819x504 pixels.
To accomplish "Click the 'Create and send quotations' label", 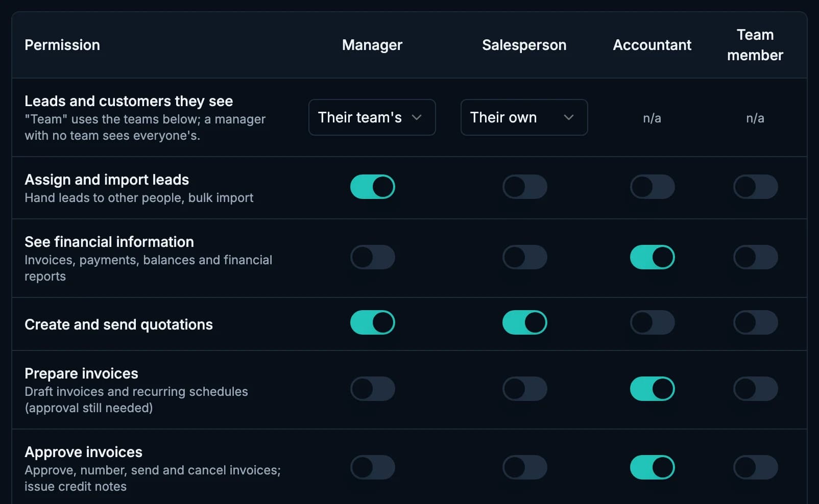I will (x=118, y=324).
